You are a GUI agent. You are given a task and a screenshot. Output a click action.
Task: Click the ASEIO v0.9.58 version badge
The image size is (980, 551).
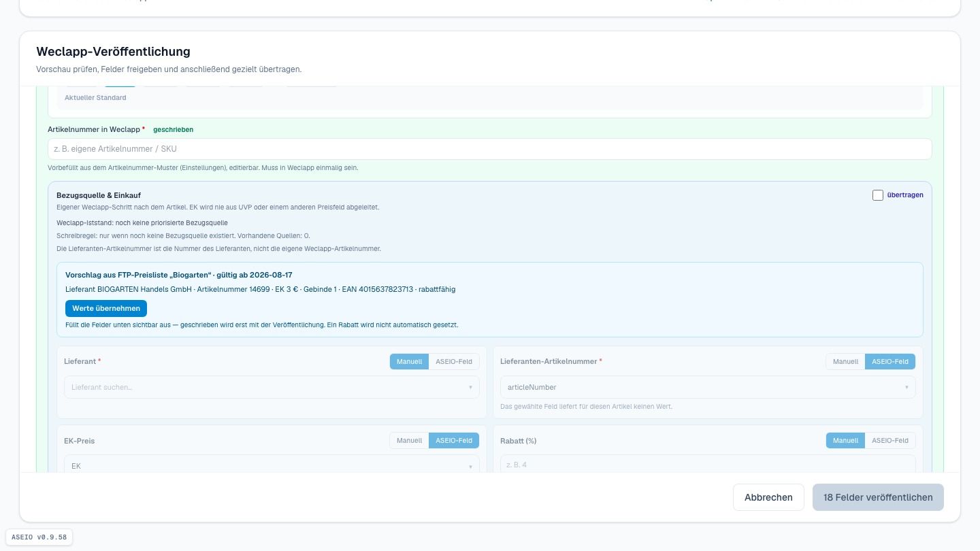[39, 537]
